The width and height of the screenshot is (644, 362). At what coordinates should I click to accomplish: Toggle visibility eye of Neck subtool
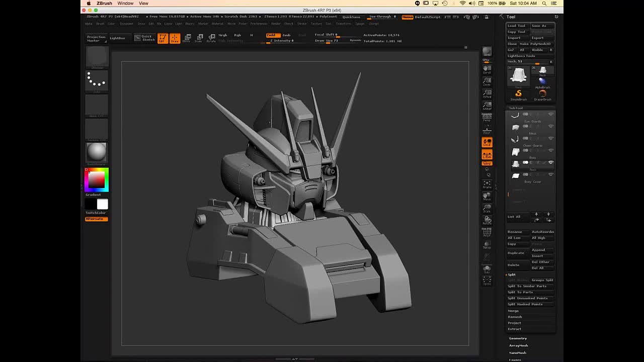pyautogui.click(x=550, y=162)
